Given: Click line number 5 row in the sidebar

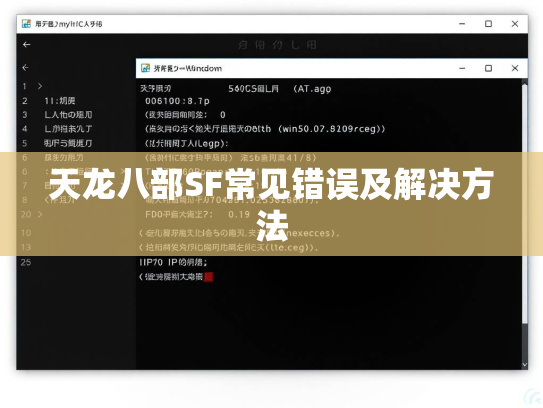Looking at the screenshot, I should tap(57, 143).
